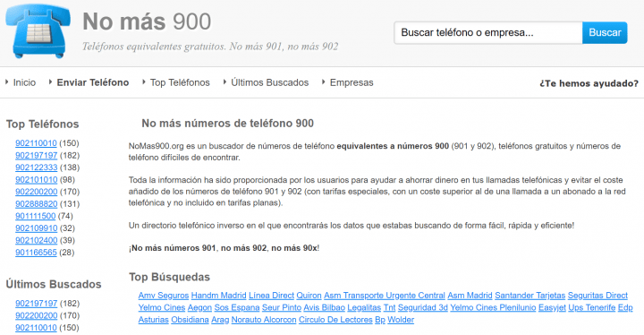The width and height of the screenshot is (644, 335).
Task: Open the Amv Seguros search link
Action: [x=164, y=296]
